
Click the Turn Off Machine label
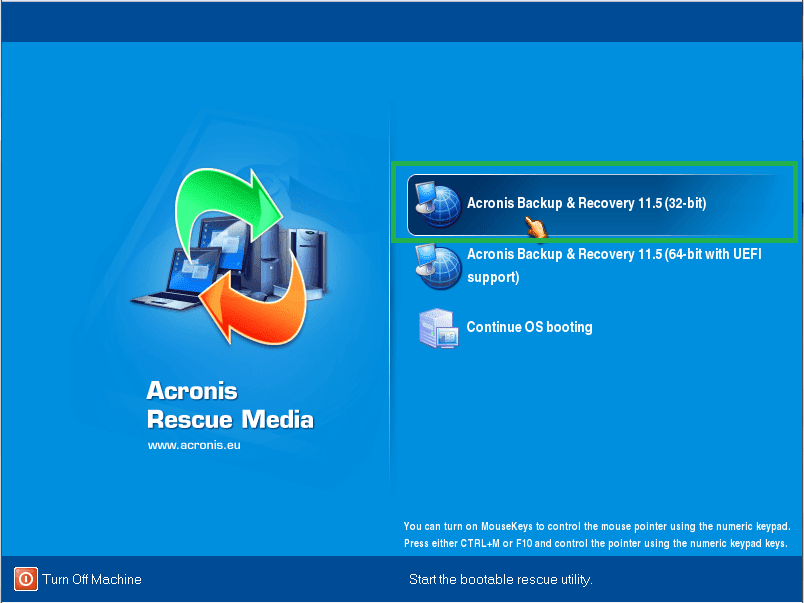92,579
